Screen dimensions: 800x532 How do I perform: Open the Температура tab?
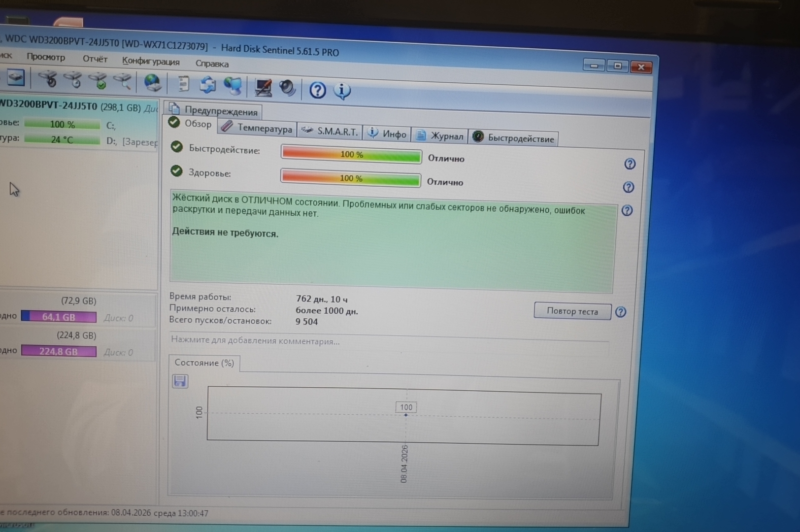pos(258,128)
